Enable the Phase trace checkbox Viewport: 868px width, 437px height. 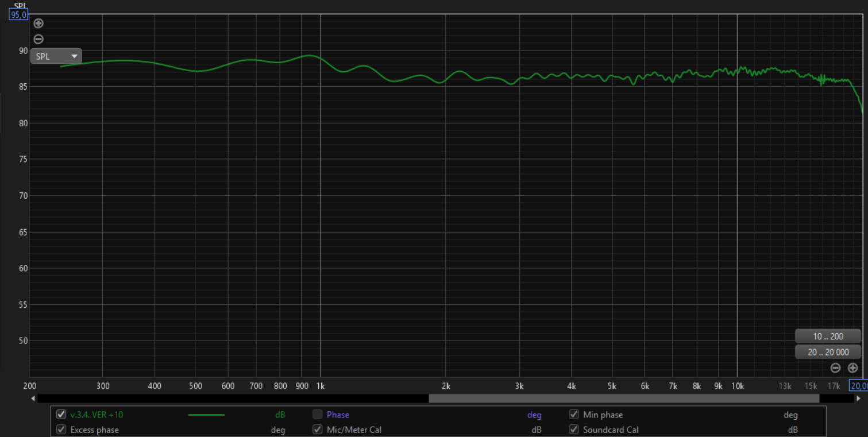point(317,415)
